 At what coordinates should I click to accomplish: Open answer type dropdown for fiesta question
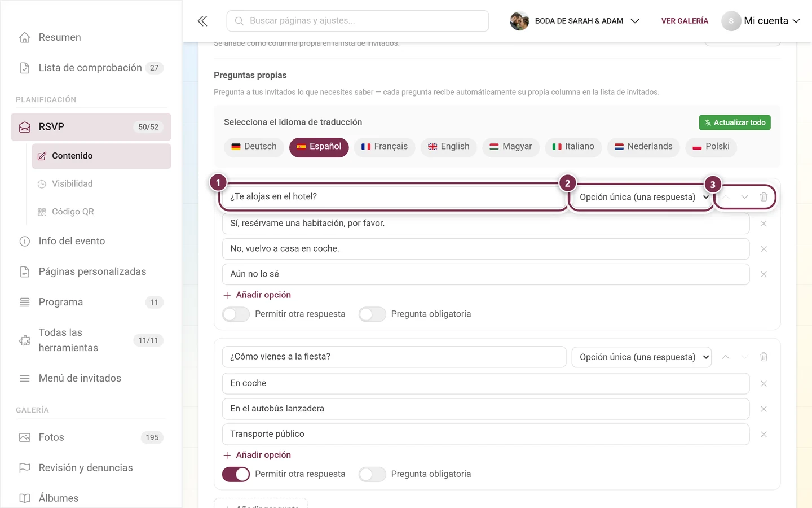tap(642, 357)
